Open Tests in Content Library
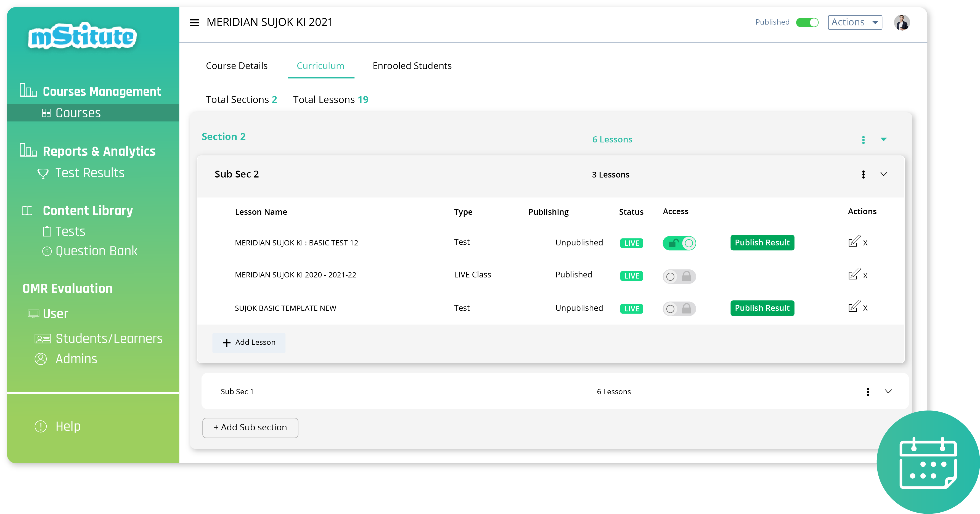This screenshot has width=980, height=514. (x=70, y=231)
